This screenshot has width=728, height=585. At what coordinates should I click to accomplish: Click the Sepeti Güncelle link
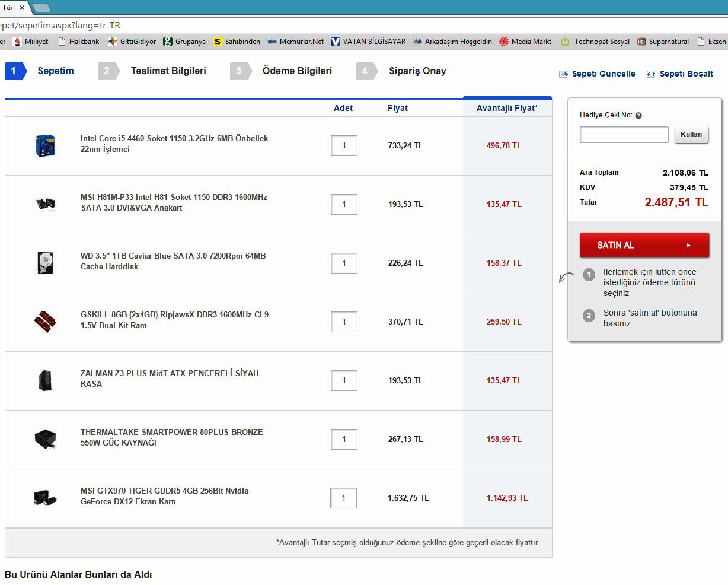tap(597, 74)
